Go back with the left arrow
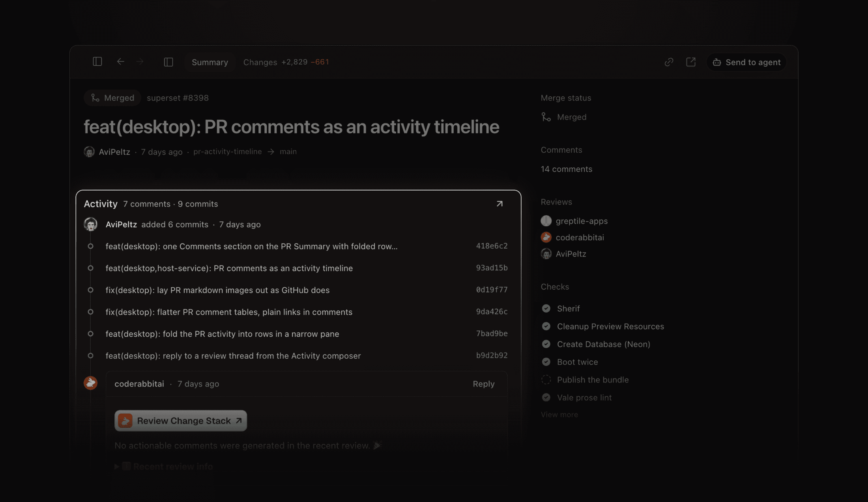Viewport: 868px width, 502px height. click(x=120, y=62)
